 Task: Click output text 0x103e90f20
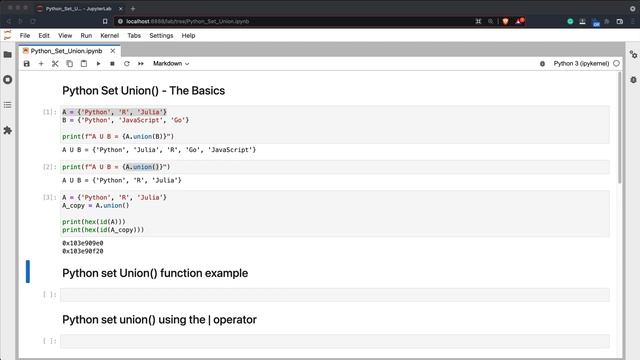pos(83,251)
